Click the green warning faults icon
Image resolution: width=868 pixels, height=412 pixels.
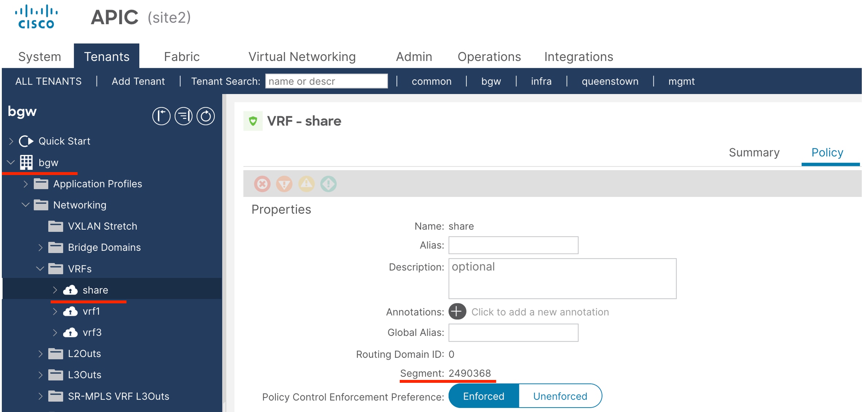[x=328, y=184]
